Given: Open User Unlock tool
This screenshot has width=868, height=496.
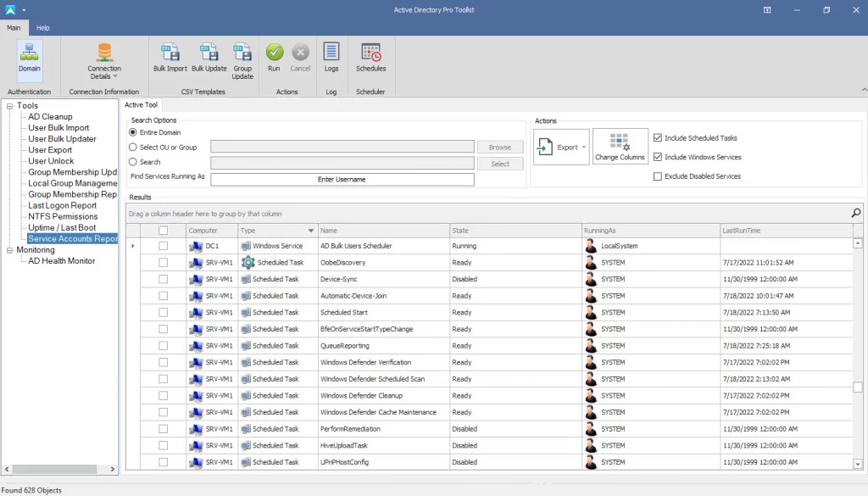Looking at the screenshot, I should [x=51, y=161].
